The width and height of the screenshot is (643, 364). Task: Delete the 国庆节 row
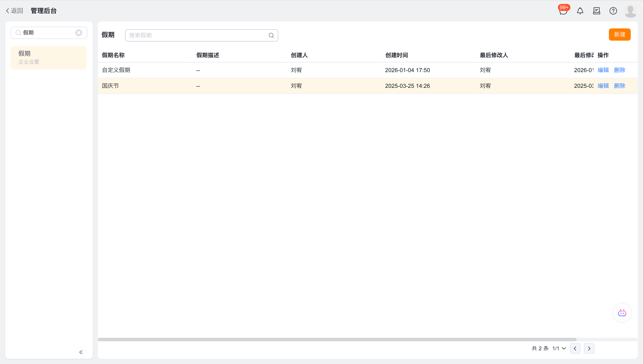pos(619,86)
